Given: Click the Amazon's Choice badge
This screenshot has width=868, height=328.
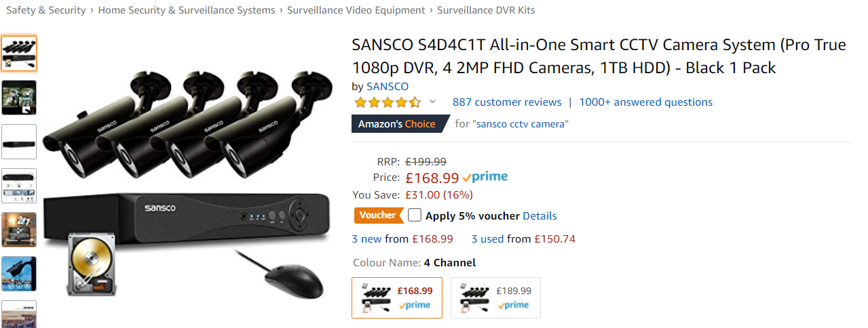Looking at the screenshot, I should tap(398, 124).
